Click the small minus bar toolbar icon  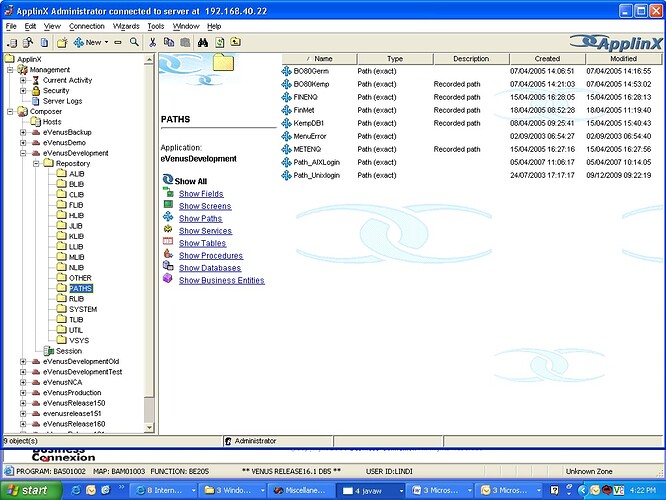(x=118, y=42)
